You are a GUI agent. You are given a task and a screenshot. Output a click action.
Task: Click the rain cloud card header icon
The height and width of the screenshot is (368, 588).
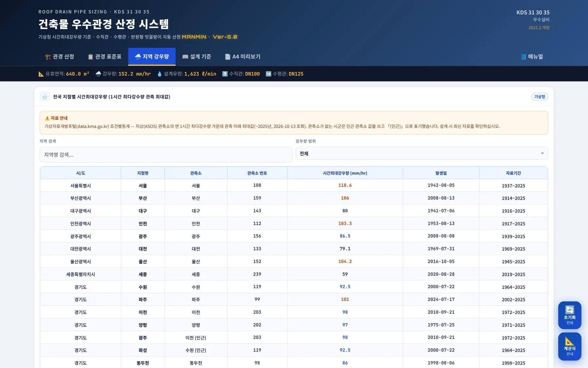45,96
